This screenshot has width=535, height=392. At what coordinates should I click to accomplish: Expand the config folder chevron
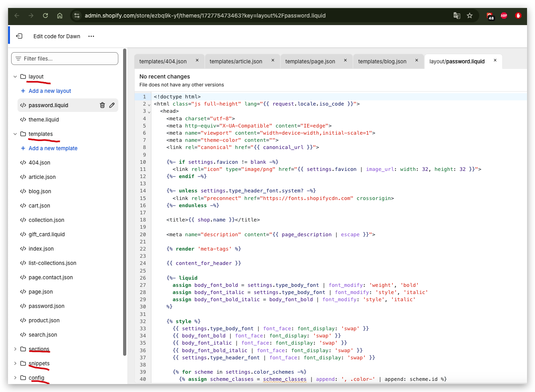(x=15, y=378)
